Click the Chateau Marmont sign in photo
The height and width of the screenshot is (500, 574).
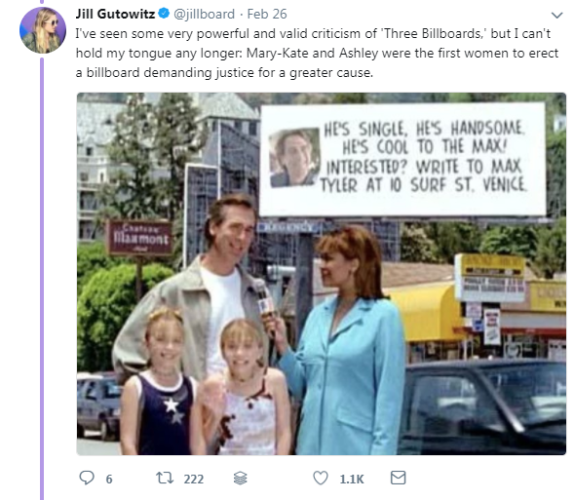[x=140, y=238]
